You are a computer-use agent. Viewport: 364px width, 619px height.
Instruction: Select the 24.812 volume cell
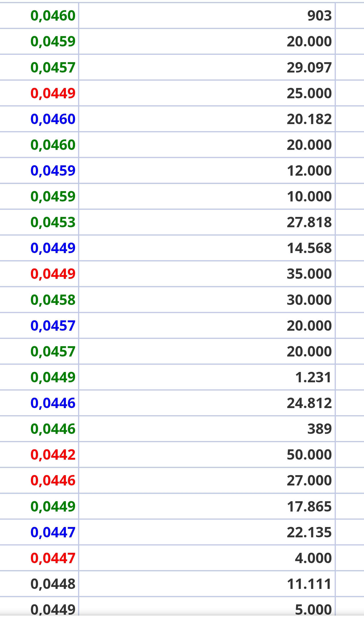click(207, 403)
